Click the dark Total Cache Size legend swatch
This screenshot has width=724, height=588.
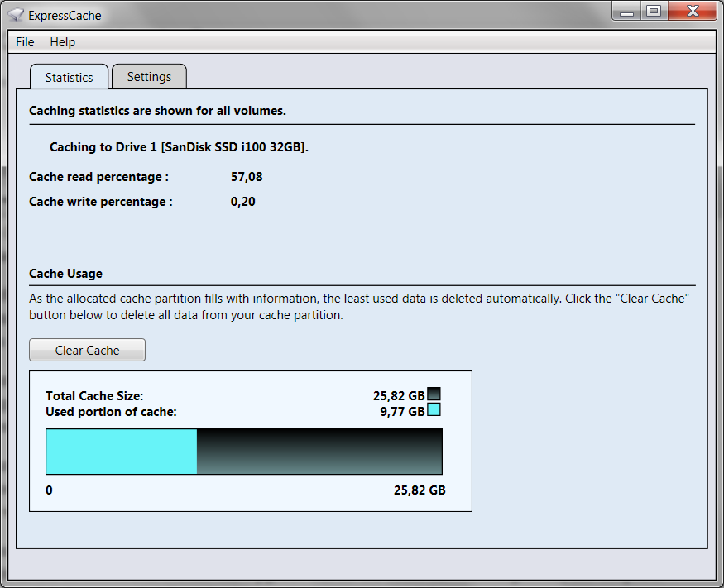(434, 394)
